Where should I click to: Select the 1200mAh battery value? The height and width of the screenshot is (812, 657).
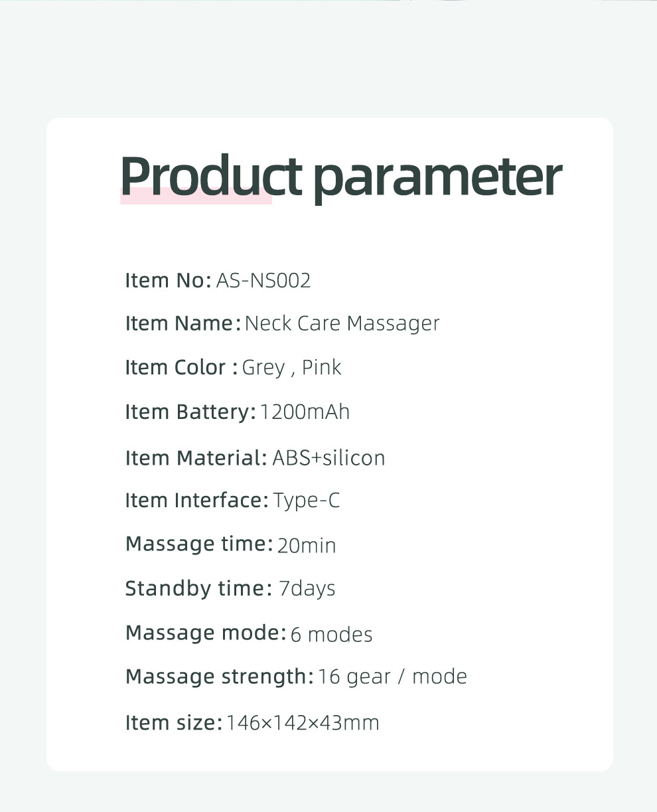pos(305,412)
